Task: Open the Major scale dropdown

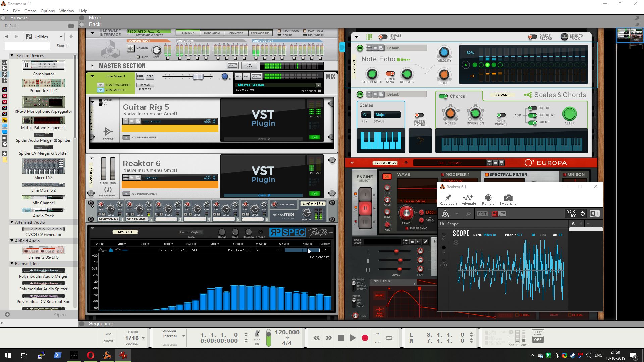Action: (x=387, y=115)
